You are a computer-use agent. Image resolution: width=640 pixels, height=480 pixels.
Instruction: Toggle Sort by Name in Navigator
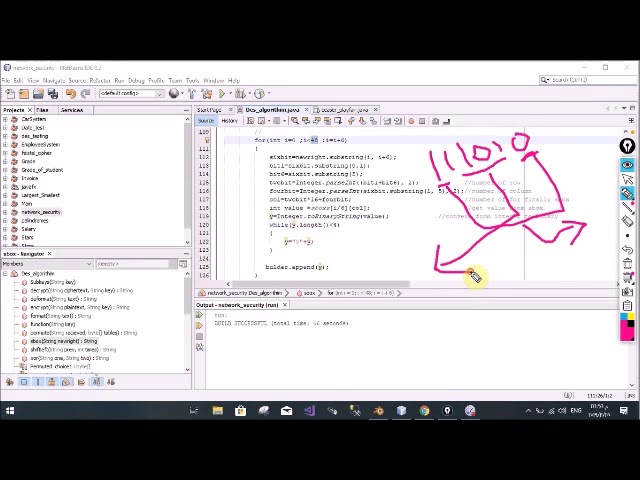pyautogui.click(x=96, y=382)
